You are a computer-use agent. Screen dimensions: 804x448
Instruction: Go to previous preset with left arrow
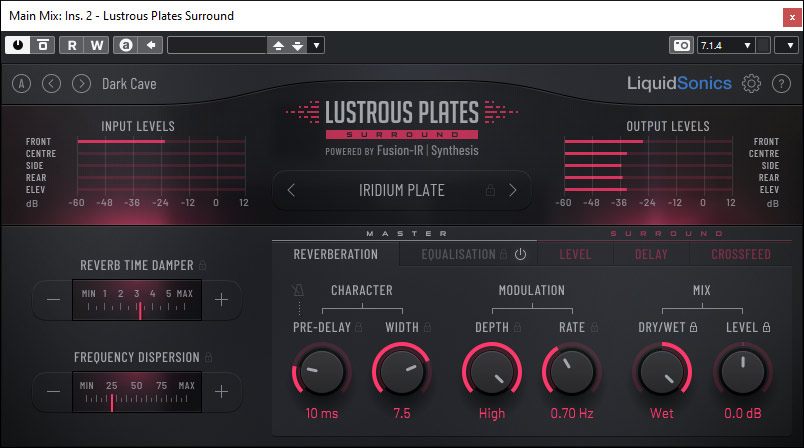pyautogui.click(x=51, y=84)
